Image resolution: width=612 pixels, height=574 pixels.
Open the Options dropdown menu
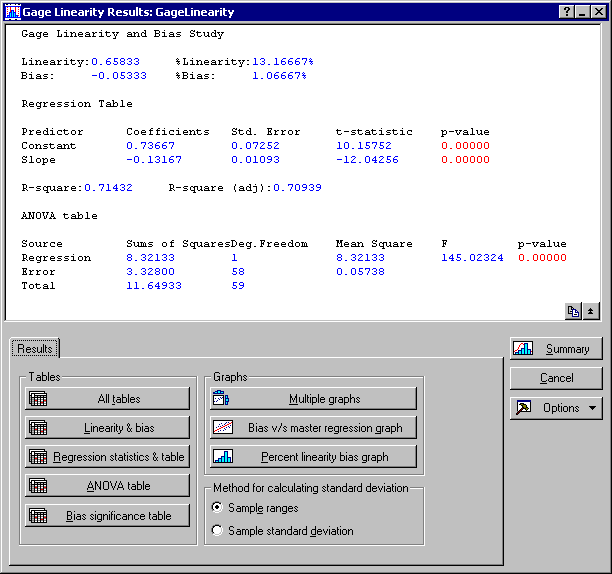[x=556, y=408]
